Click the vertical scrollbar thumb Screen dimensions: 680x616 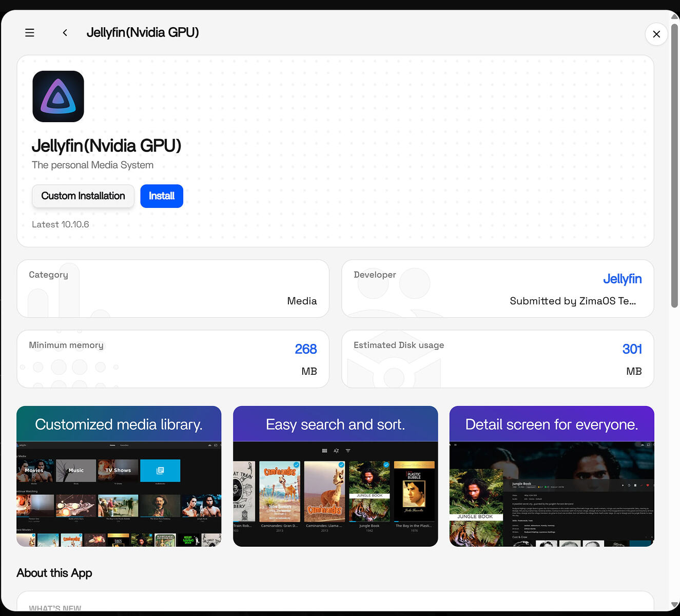pyautogui.click(x=675, y=165)
